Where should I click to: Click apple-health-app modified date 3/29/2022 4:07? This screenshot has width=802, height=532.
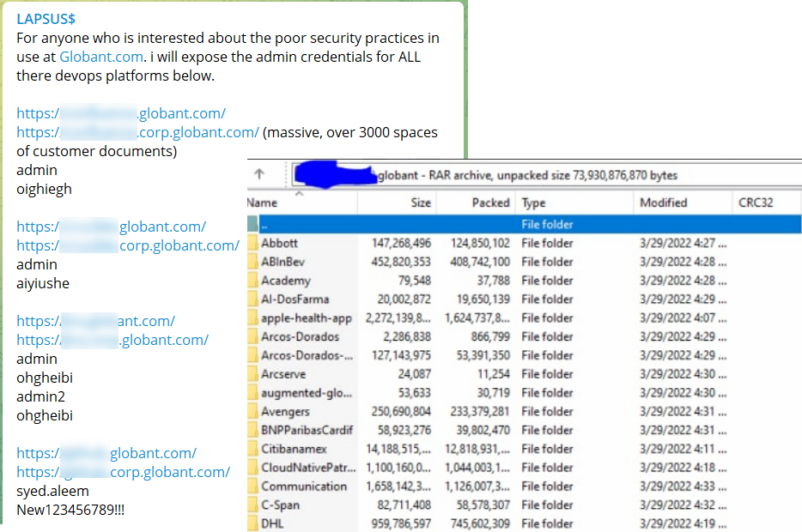pos(683,317)
